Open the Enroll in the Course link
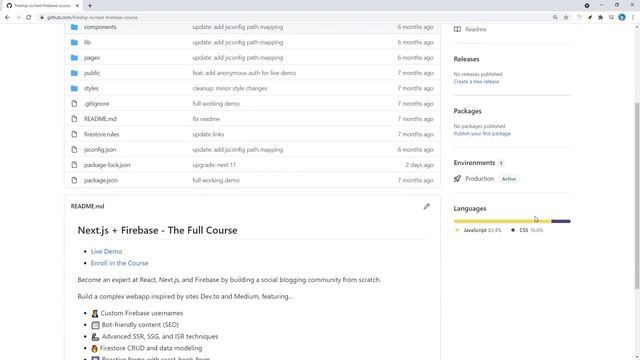 pyautogui.click(x=119, y=263)
